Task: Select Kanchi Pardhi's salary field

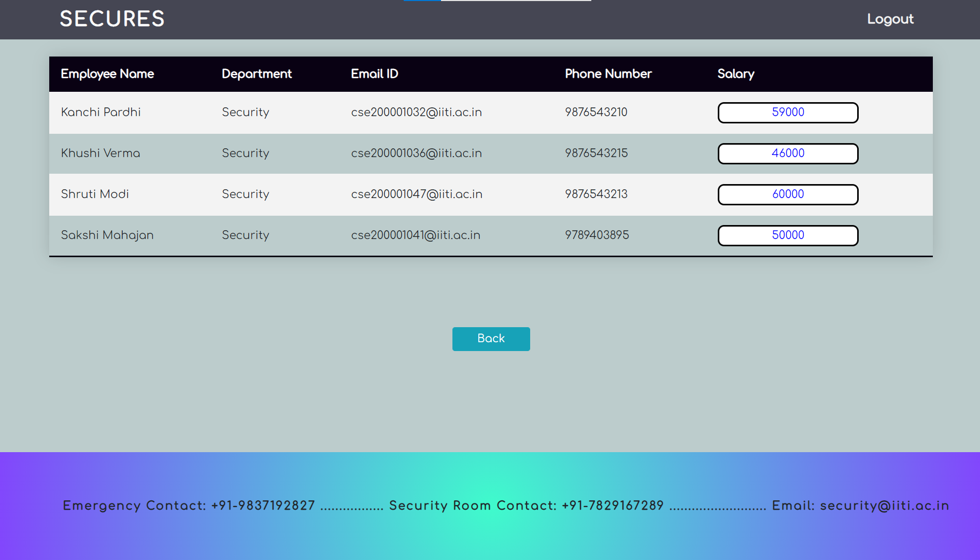Action: point(787,113)
